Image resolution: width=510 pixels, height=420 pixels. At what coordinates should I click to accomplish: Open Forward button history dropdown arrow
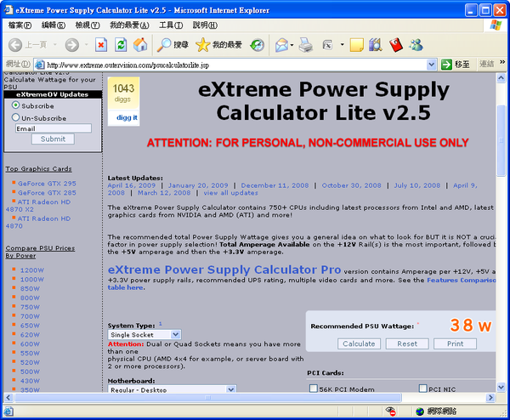[x=86, y=44]
